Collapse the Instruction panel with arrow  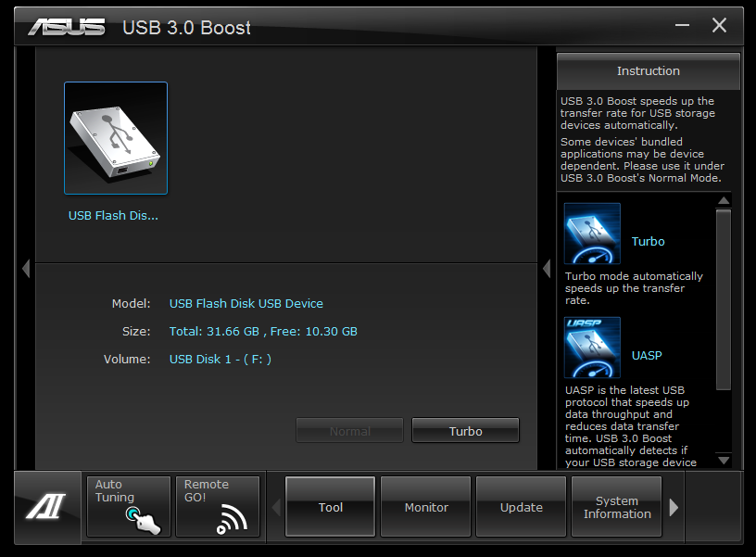(547, 269)
